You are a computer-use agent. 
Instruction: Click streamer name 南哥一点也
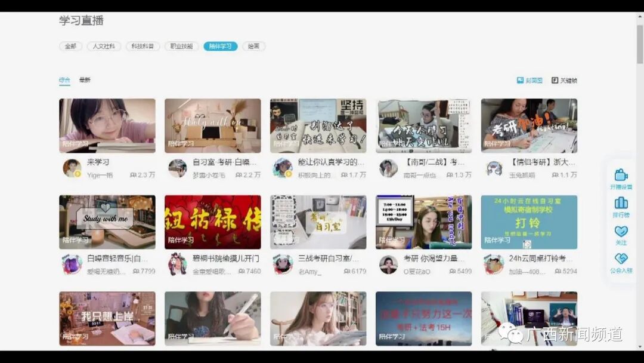coord(419,175)
